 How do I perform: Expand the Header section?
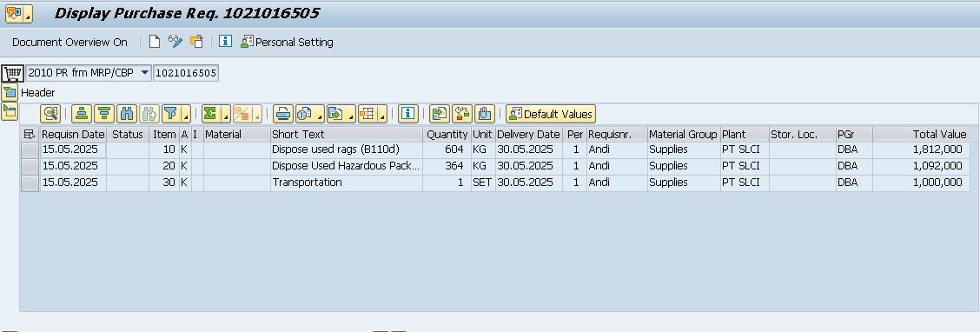10,93
